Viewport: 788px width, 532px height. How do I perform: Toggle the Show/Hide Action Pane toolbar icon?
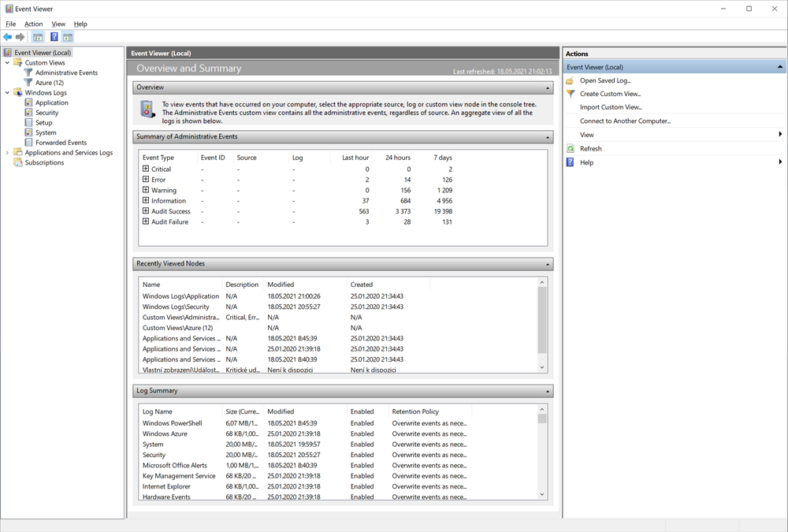click(67, 36)
